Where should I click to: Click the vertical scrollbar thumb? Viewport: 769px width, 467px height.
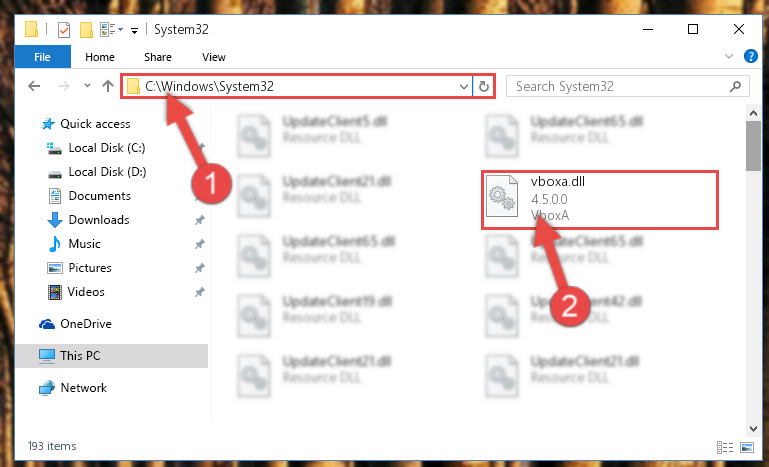(753, 146)
